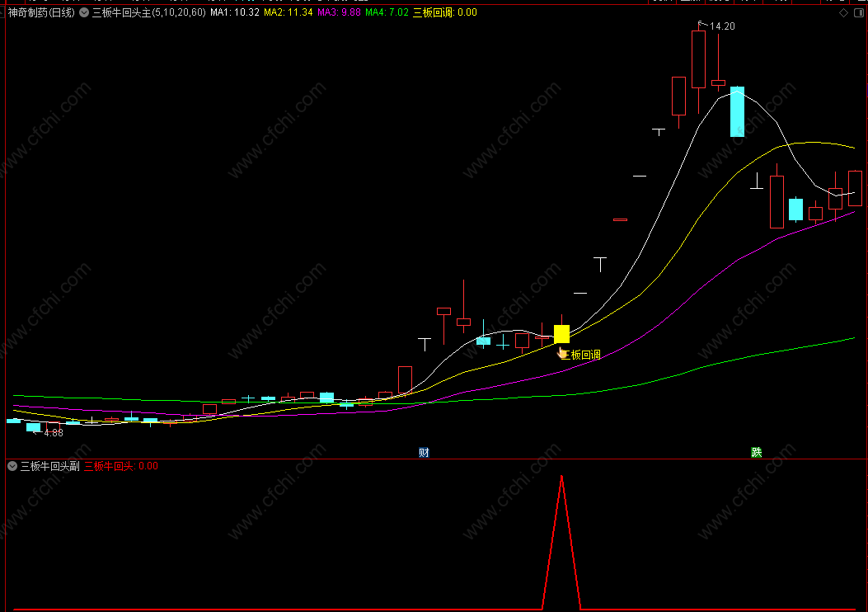This screenshot has width=868, height=612.
Task: Click the stock name 神奇制药(日线)
Action: click(x=41, y=12)
